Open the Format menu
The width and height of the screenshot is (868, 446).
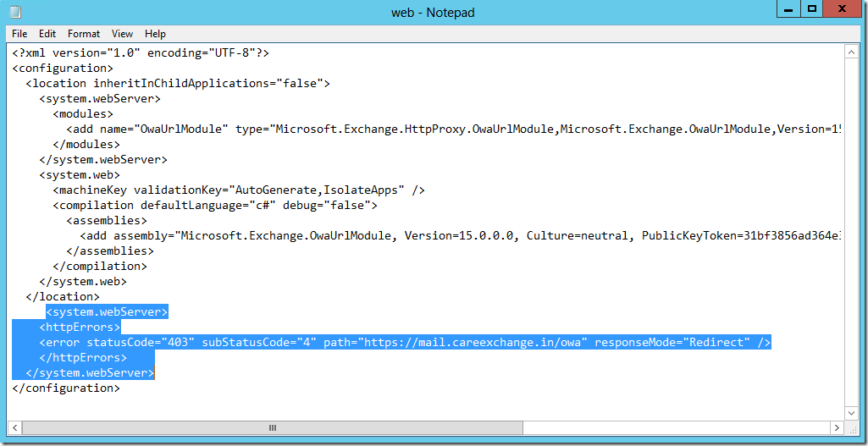[x=84, y=34]
